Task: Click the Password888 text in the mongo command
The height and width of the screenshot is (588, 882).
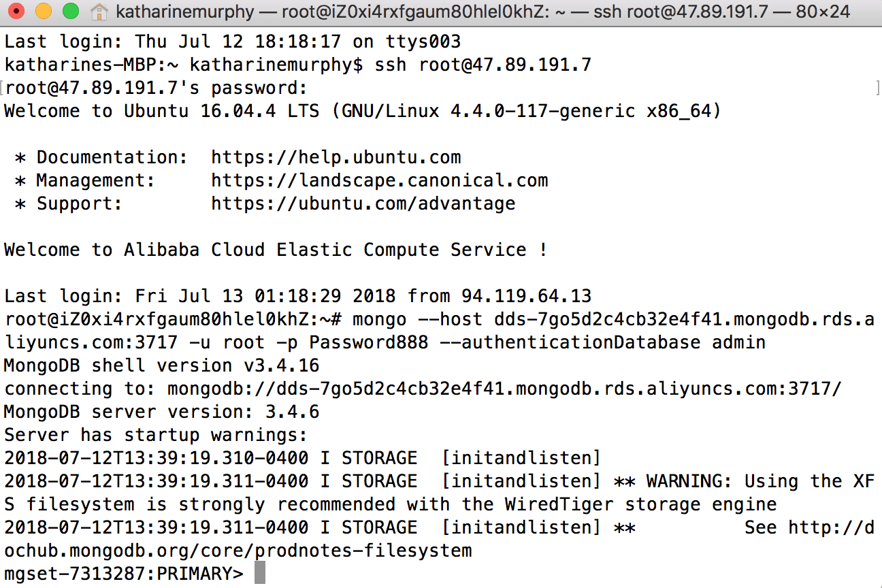Action: point(370,342)
